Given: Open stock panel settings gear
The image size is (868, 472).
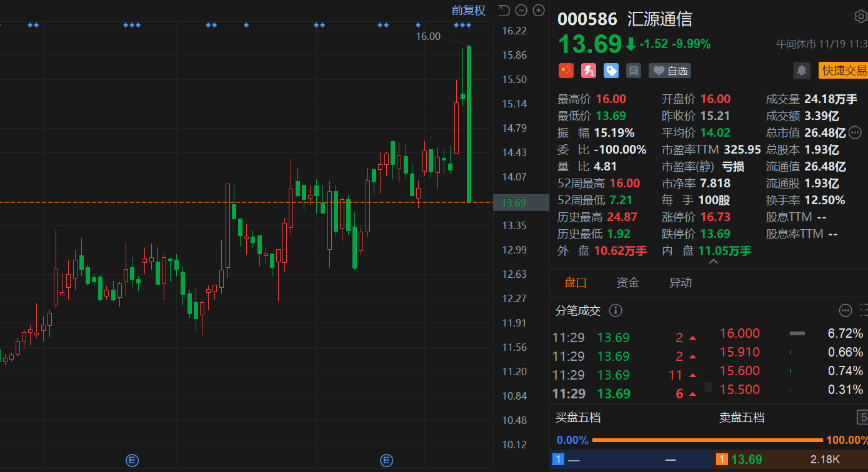Looking at the screenshot, I should pos(861,17).
